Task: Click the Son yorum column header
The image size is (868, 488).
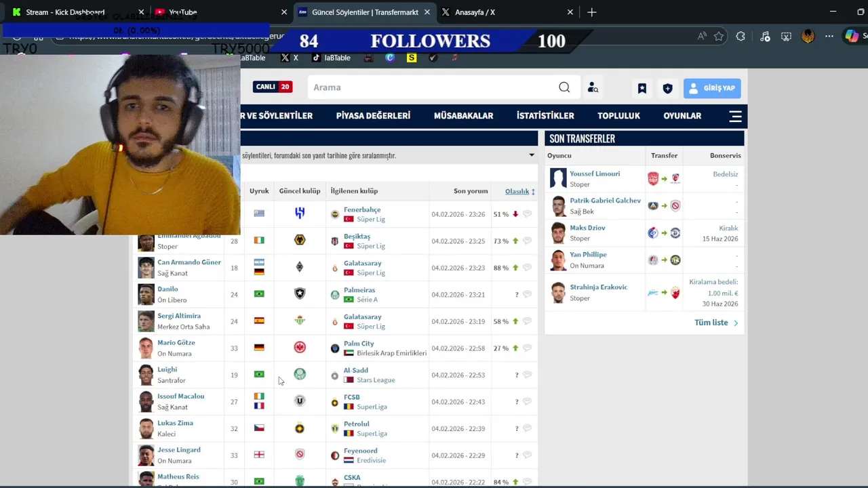Action: tap(471, 191)
